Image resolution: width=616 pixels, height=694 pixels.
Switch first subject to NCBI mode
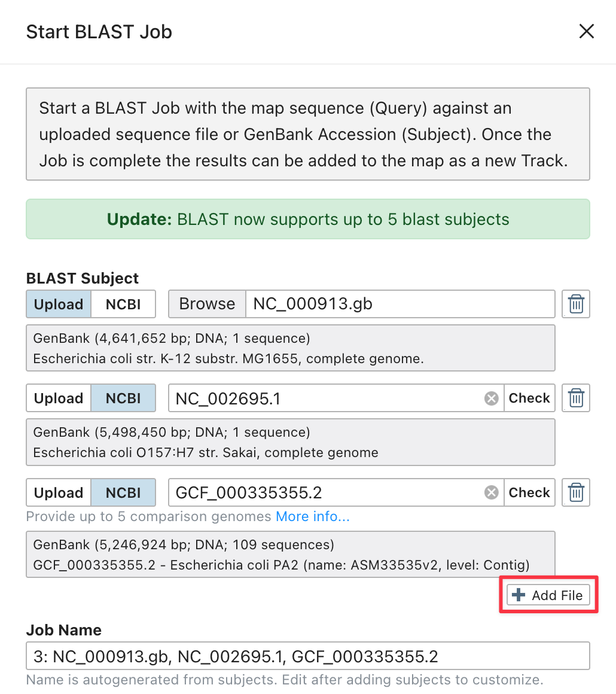tap(123, 304)
